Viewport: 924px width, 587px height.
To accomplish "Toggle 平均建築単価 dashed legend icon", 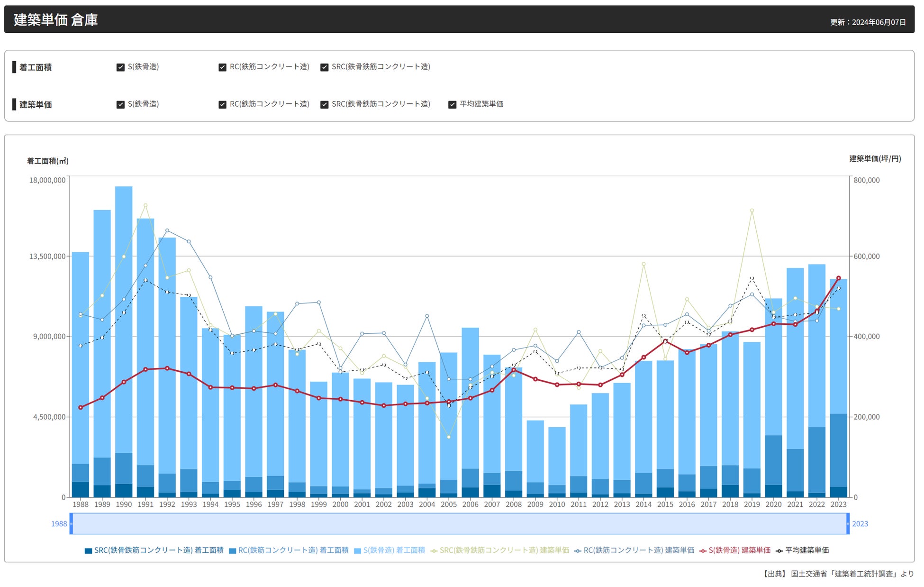I will 779,550.
